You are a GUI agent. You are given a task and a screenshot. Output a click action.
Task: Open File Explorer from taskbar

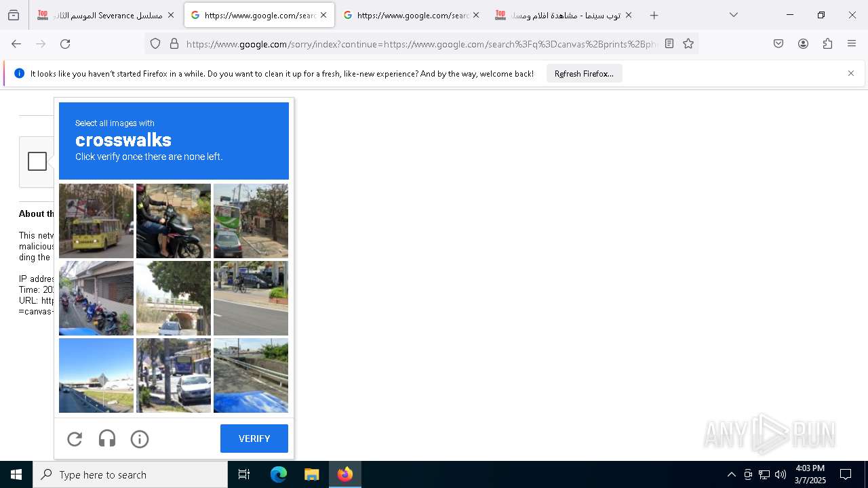click(311, 474)
